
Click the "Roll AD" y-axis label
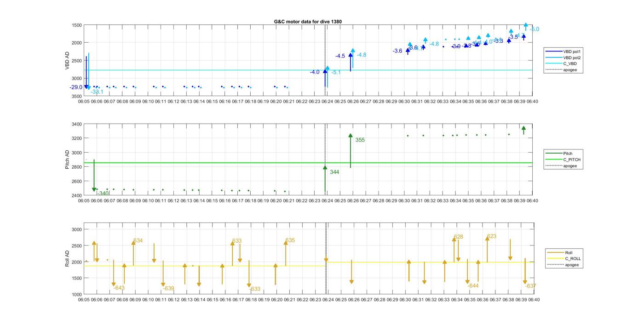pos(67,258)
